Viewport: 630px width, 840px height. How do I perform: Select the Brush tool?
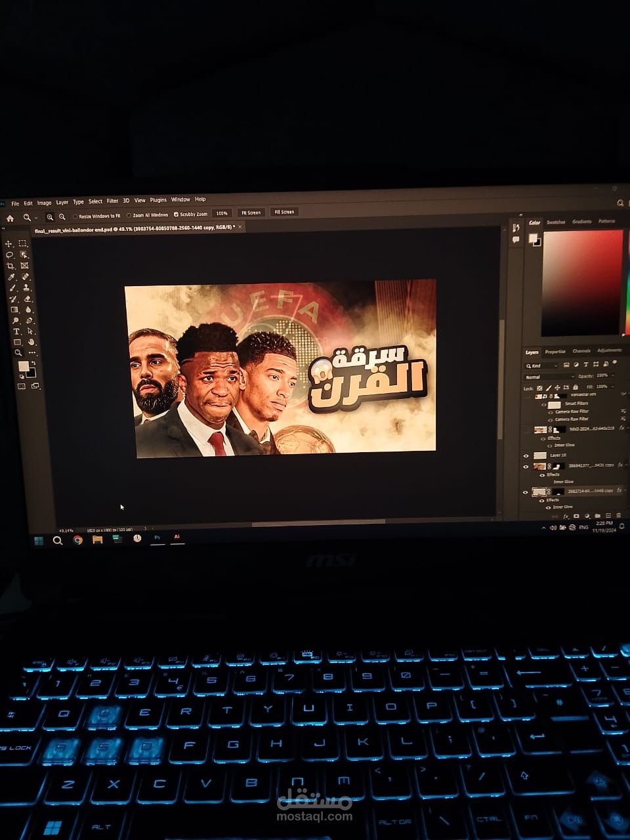[x=12, y=288]
